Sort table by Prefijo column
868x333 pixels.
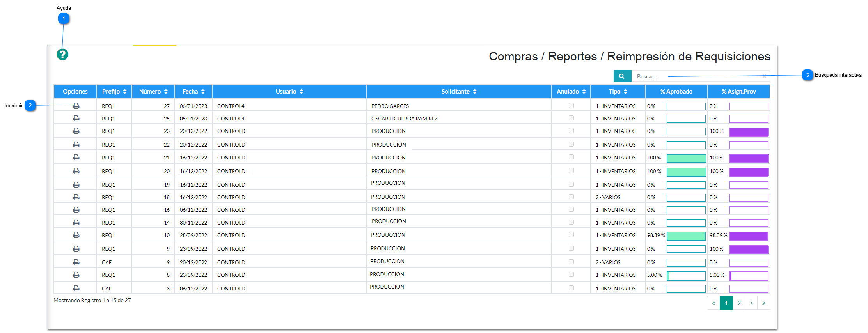(114, 92)
